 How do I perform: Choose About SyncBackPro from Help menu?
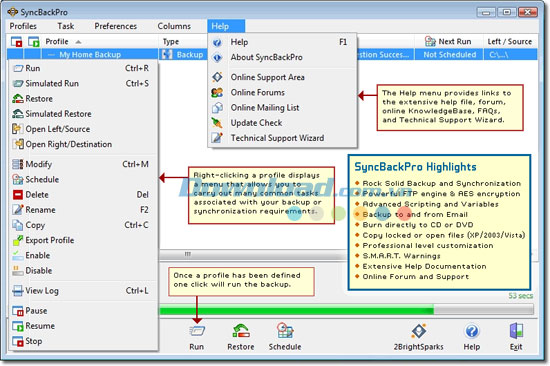point(282,57)
